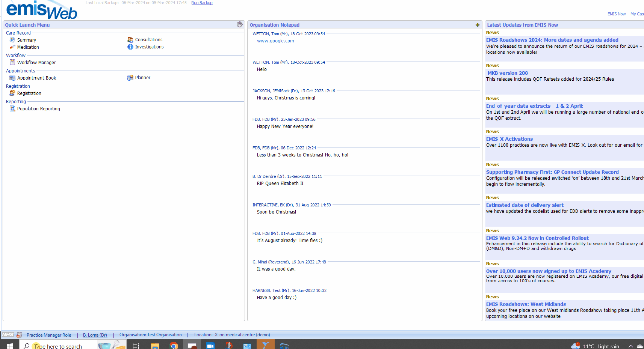Click the Summary care record icon

click(x=12, y=40)
